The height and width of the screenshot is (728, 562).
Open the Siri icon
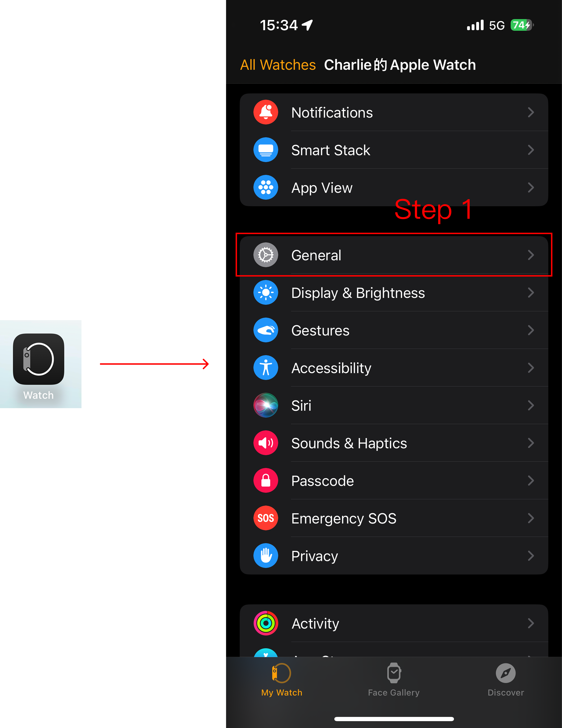pyautogui.click(x=266, y=405)
